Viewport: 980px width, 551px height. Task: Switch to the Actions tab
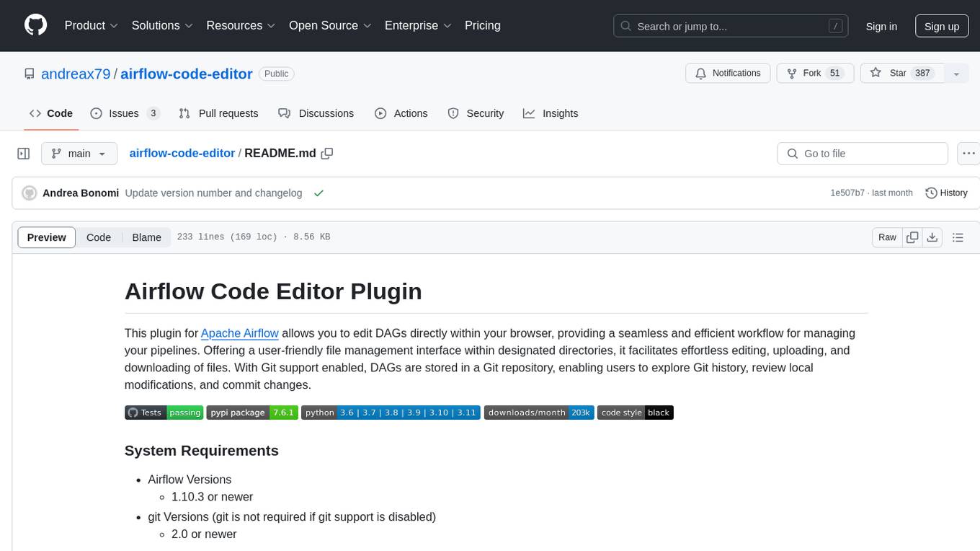pyautogui.click(x=401, y=113)
